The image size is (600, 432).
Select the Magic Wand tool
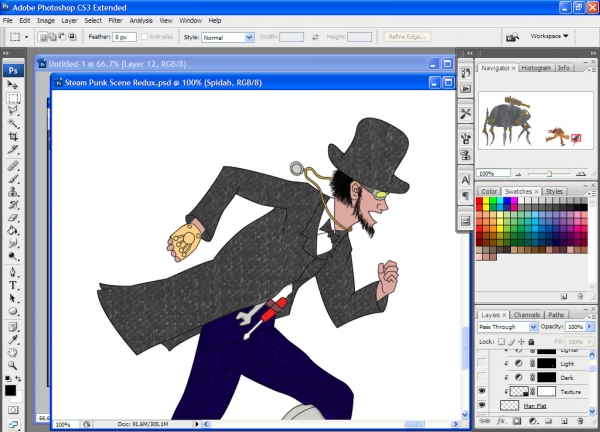click(x=13, y=123)
